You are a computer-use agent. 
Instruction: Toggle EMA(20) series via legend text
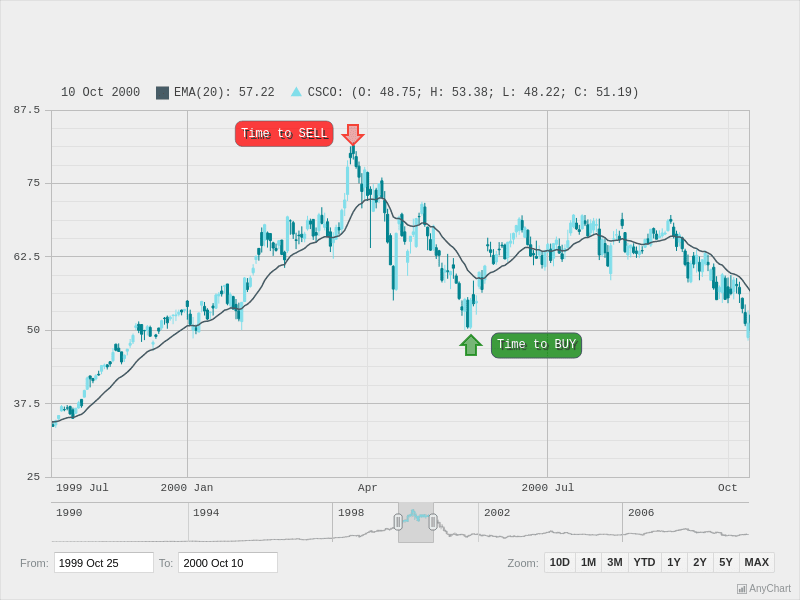224,92
